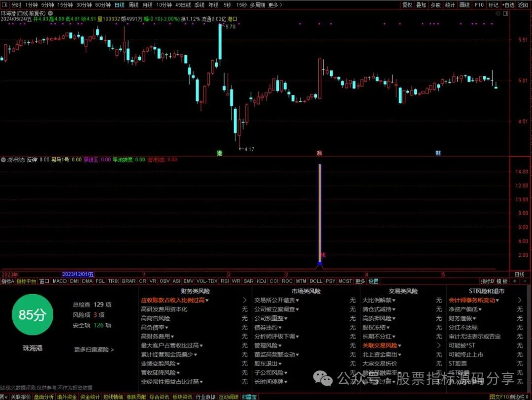Viewport: 532px width, 400px height.
Task: Open the 指标平台 tab
Action: click(x=26, y=281)
